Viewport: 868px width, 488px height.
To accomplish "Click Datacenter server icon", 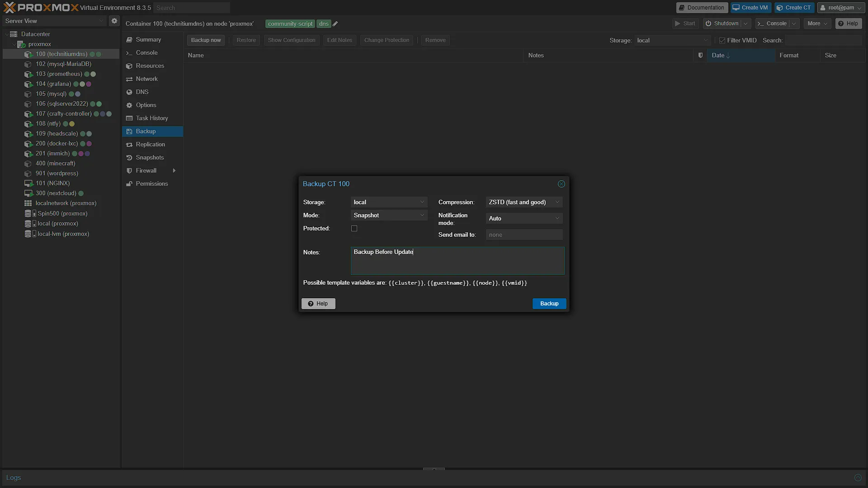I will point(14,34).
